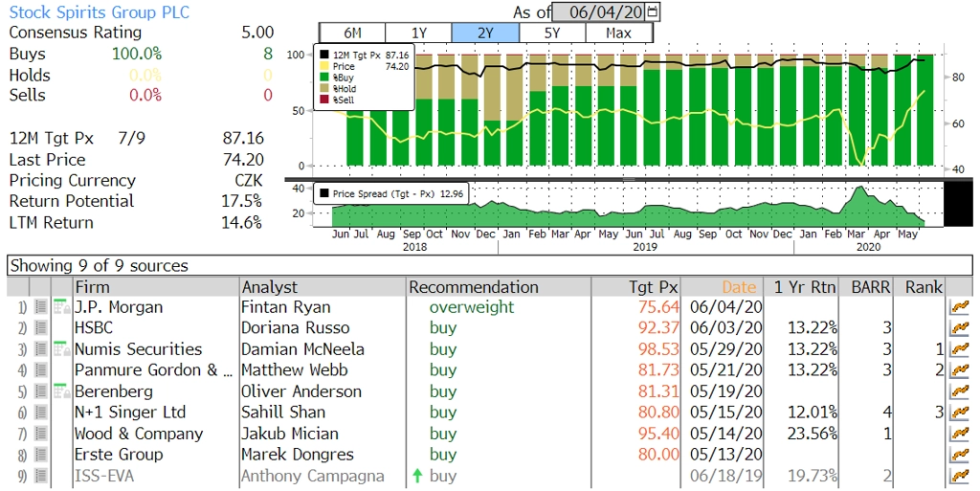Open the chart icon in the Erste Group row
This screenshot has width=980, height=491.
[x=959, y=455]
